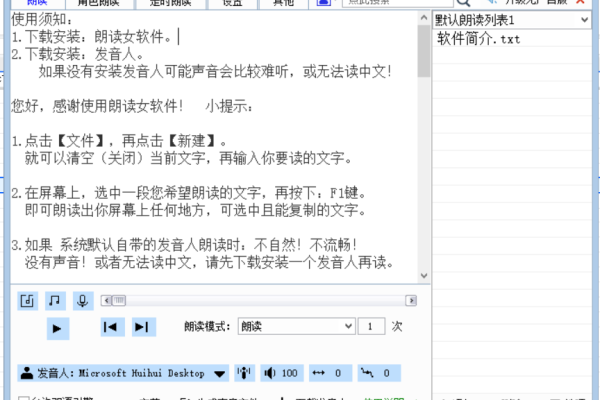This screenshot has height=400, width=600.
Task: Click the progress bar left arrow
Action: [x=106, y=300]
